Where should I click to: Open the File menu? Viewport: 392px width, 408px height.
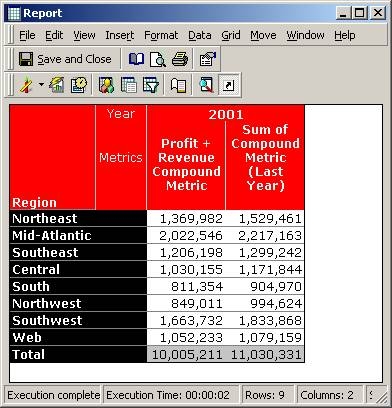click(27, 35)
